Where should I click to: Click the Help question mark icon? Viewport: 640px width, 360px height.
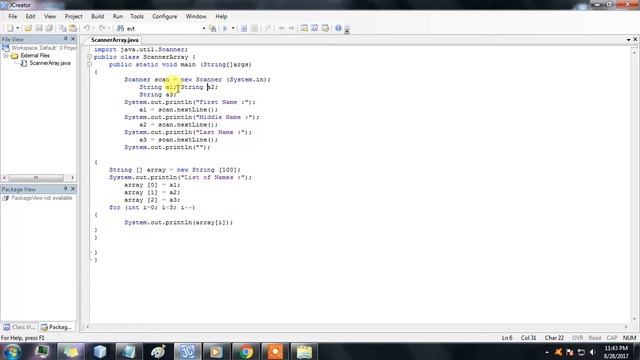point(338,28)
